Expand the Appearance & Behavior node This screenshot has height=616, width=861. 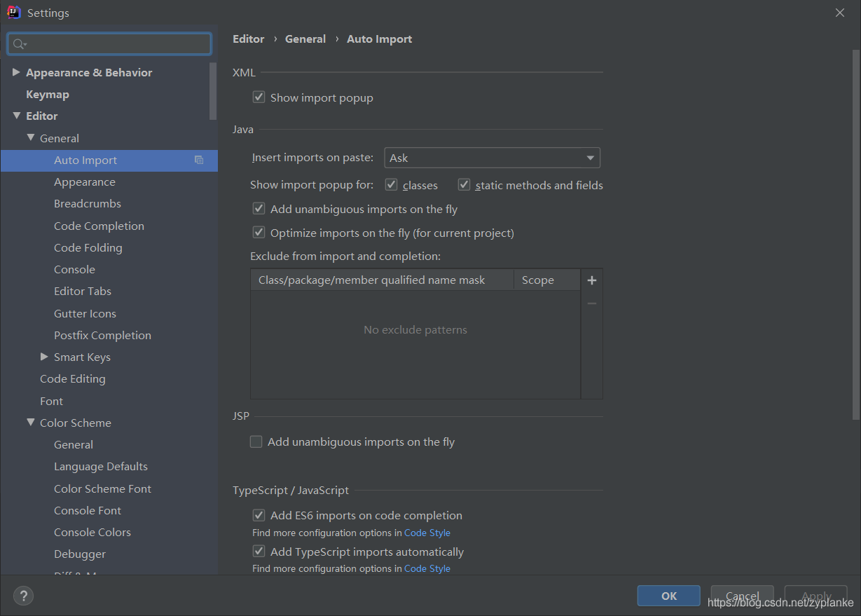coord(16,71)
